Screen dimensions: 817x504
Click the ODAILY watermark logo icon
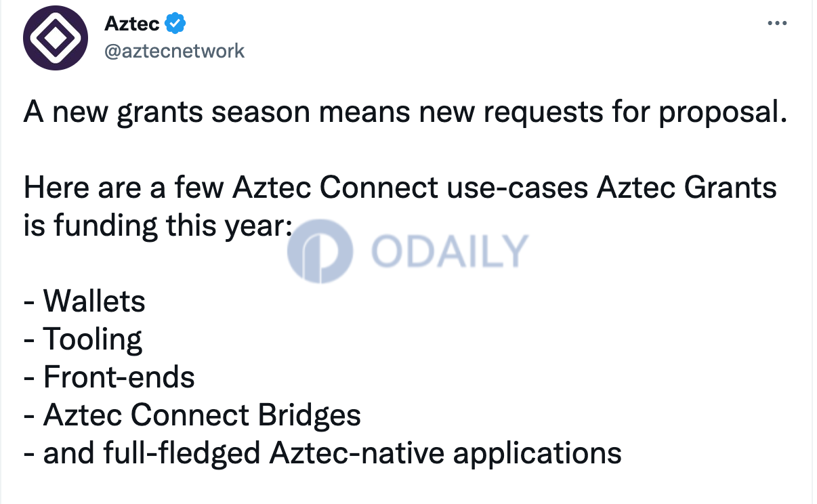(x=320, y=250)
